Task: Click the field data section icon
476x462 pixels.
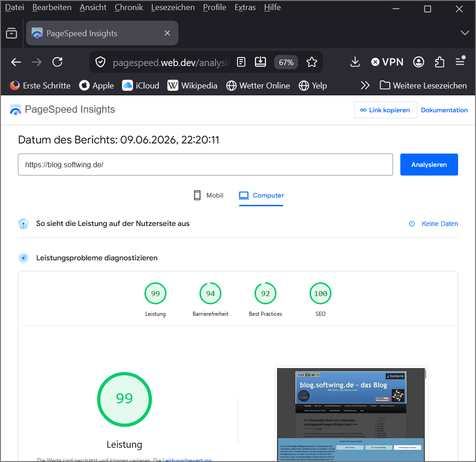Action: click(23, 224)
